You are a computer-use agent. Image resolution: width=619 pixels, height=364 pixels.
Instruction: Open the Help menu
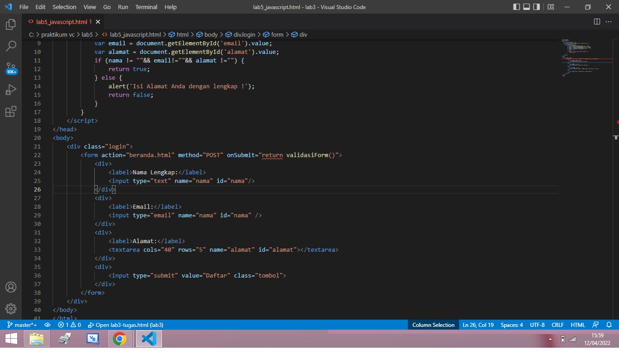click(x=170, y=7)
